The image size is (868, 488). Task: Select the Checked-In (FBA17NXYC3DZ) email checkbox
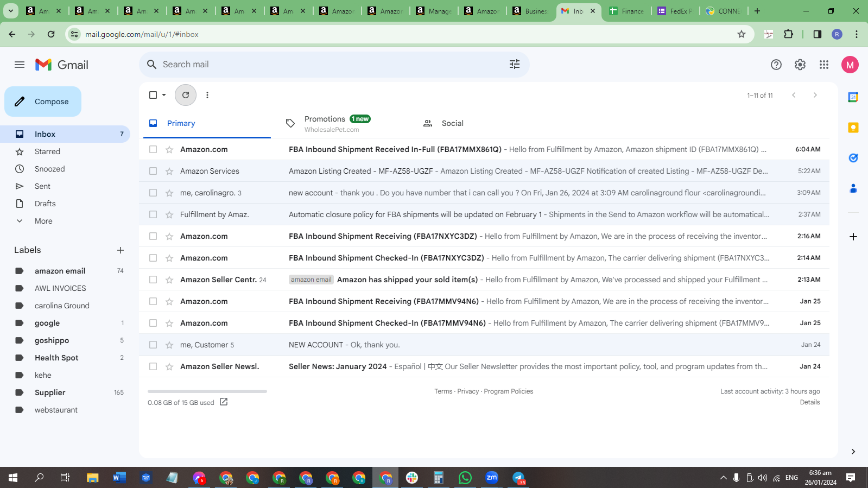(153, 258)
